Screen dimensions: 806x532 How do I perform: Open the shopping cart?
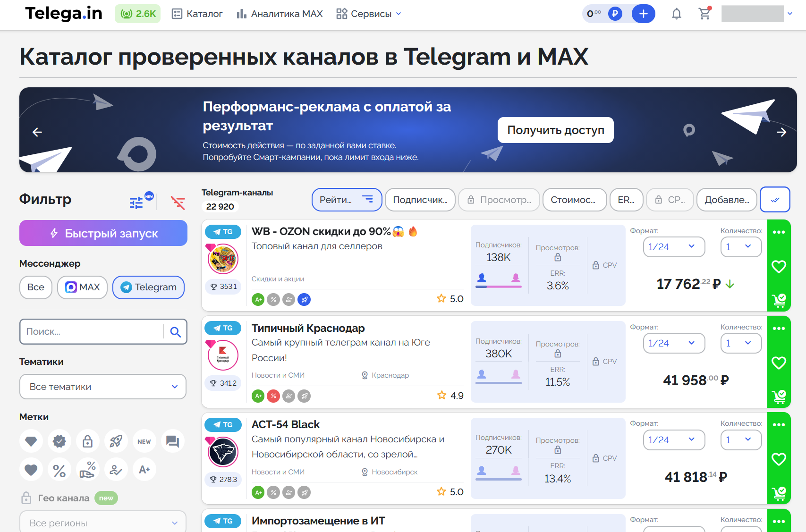click(x=704, y=14)
